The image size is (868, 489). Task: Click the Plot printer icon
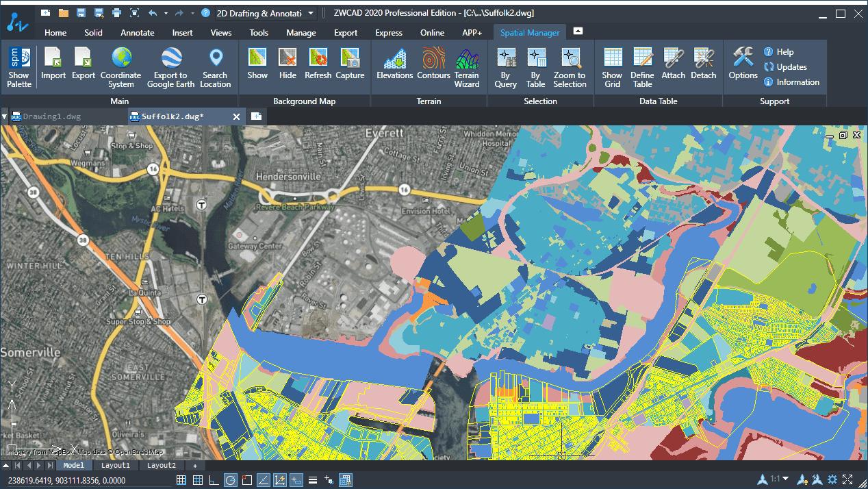point(117,13)
